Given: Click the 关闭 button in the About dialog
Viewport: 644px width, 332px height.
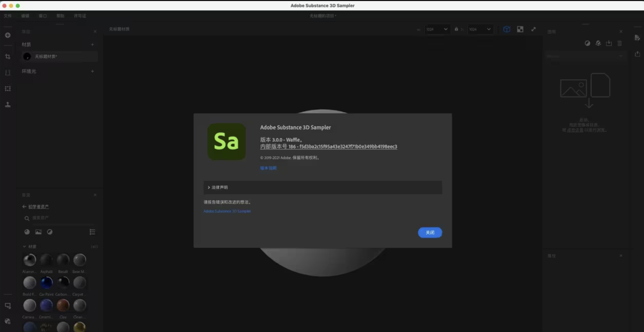Looking at the screenshot, I should pyautogui.click(x=430, y=232).
